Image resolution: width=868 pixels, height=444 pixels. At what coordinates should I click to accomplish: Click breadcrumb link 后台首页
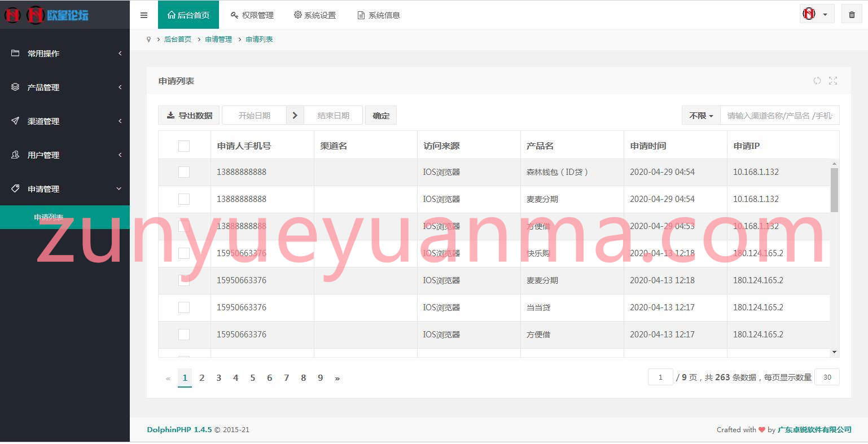[x=178, y=39]
